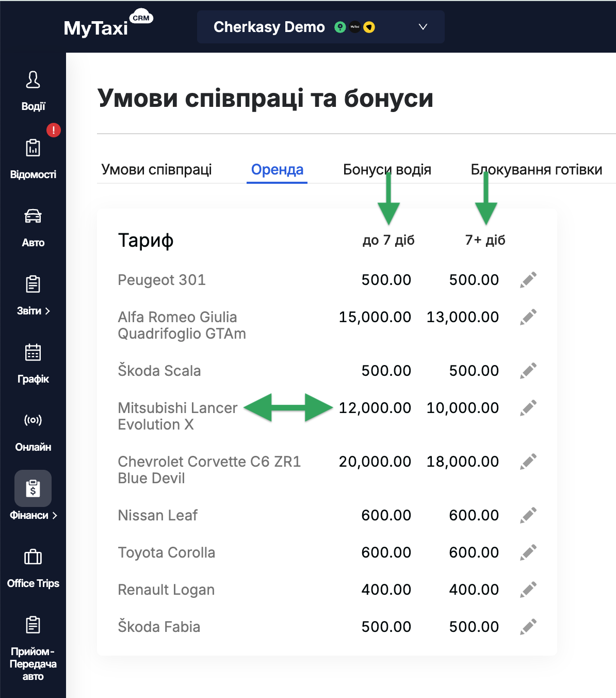Open the Звіти reports sidebar icon

coord(33,284)
